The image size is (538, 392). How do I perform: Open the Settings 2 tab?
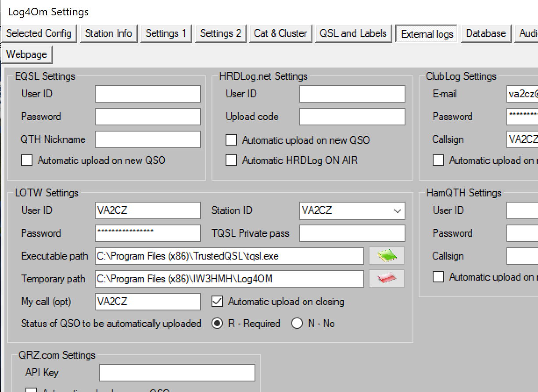coord(221,33)
